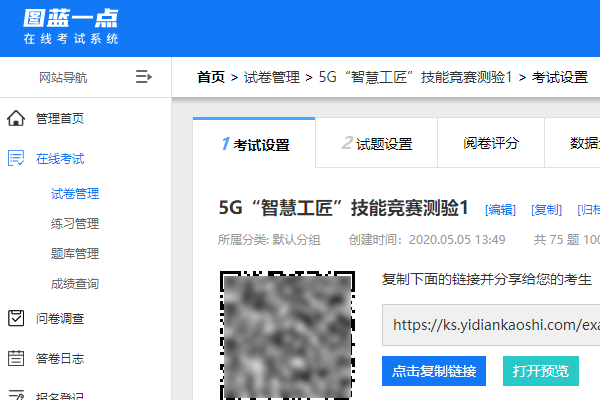Go to 首页 in breadcrumb

(211, 77)
